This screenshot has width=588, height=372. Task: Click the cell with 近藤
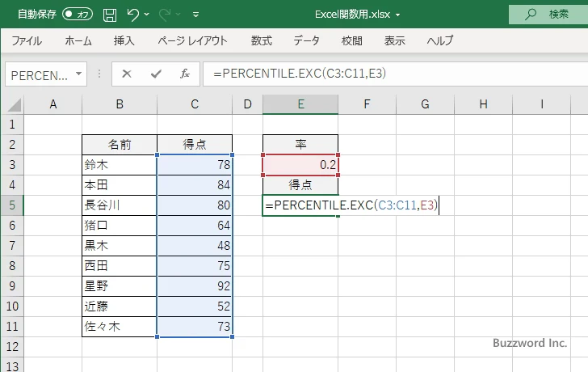click(x=120, y=306)
